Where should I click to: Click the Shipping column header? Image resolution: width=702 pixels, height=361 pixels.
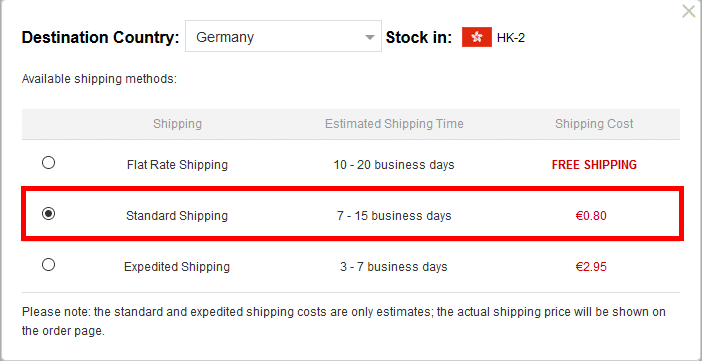coord(177,124)
